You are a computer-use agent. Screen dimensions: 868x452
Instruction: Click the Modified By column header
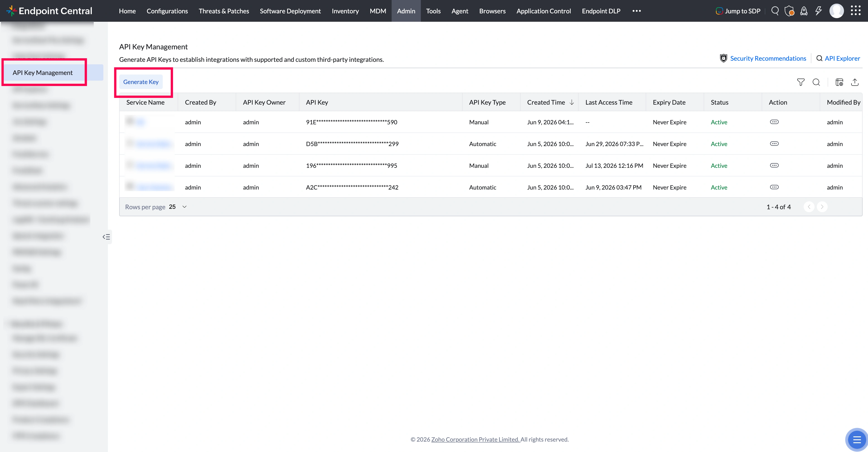pos(843,102)
